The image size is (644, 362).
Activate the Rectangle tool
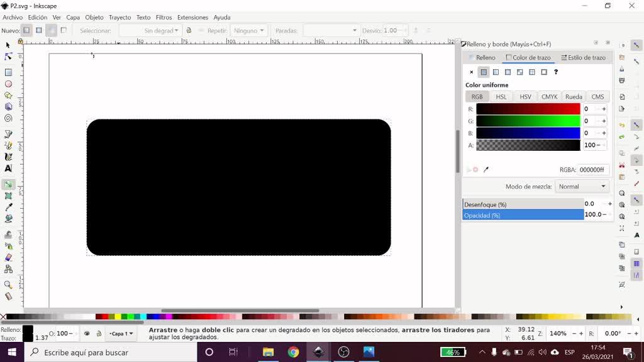tap(8, 72)
